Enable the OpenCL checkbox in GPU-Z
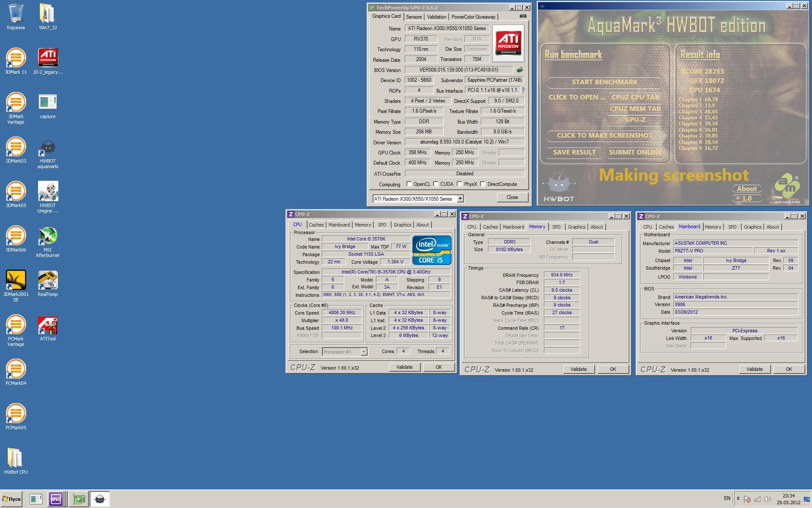The width and height of the screenshot is (812, 508). coord(409,184)
